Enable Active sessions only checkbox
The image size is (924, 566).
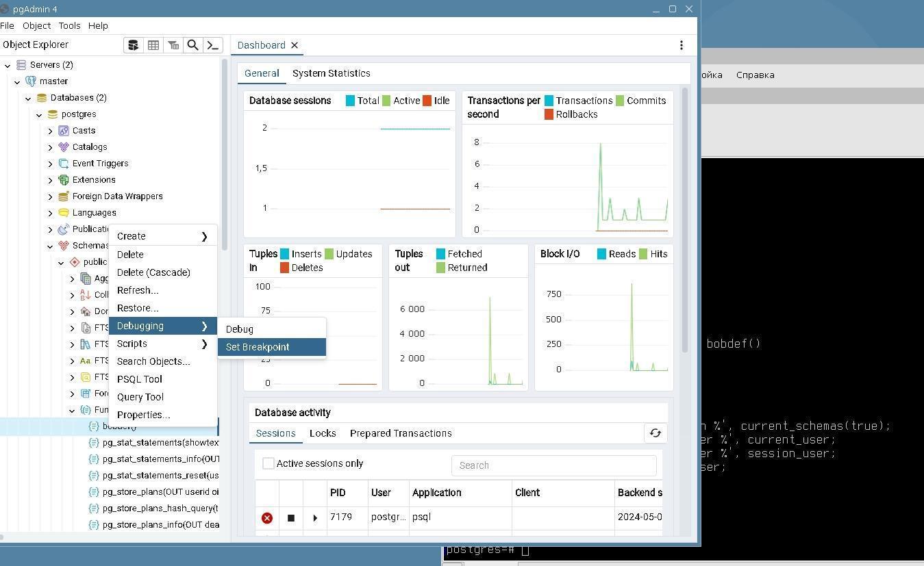(x=269, y=464)
